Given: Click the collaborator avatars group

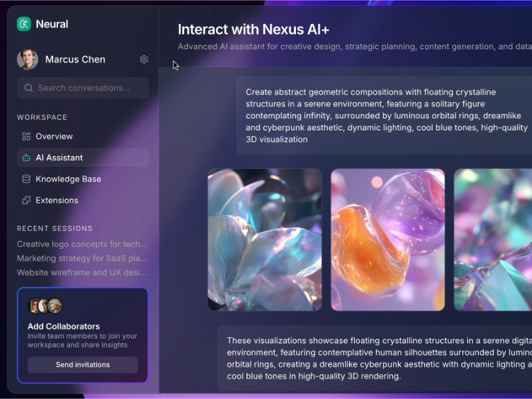Looking at the screenshot, I should 45,306.
